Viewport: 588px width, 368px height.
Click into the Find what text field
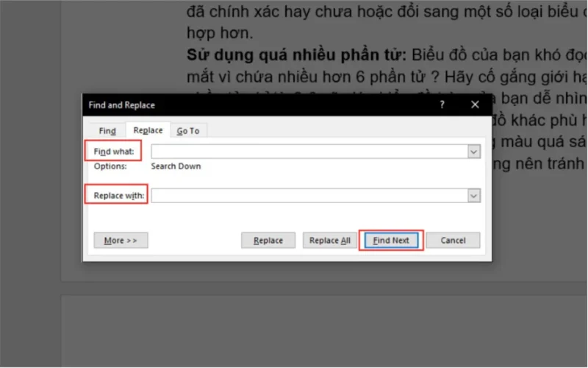pos(309,152)
